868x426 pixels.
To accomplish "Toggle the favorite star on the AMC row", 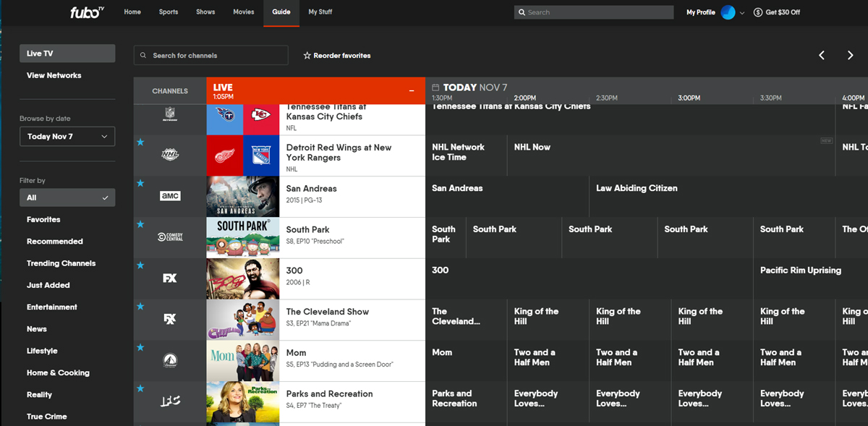I will pyautogui.click(x=140, y=183).
